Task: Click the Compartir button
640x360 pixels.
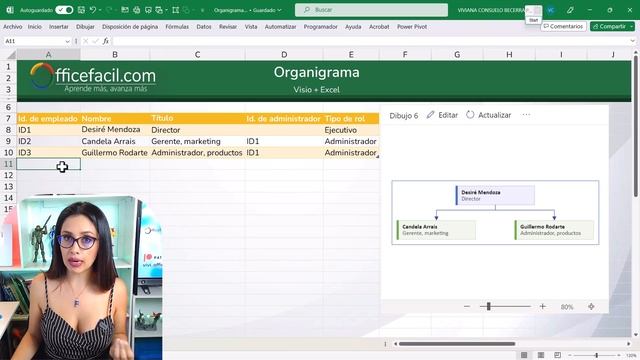Action: [x=609, y=26]
